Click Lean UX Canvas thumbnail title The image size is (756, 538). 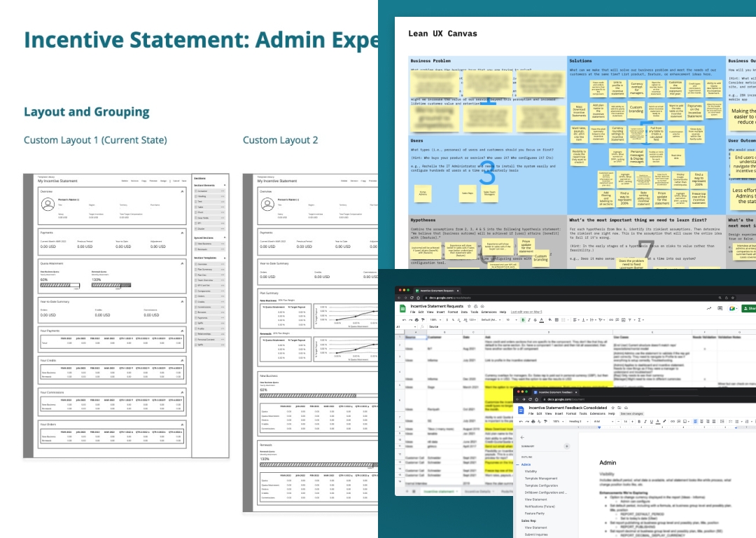click(442, 34)
